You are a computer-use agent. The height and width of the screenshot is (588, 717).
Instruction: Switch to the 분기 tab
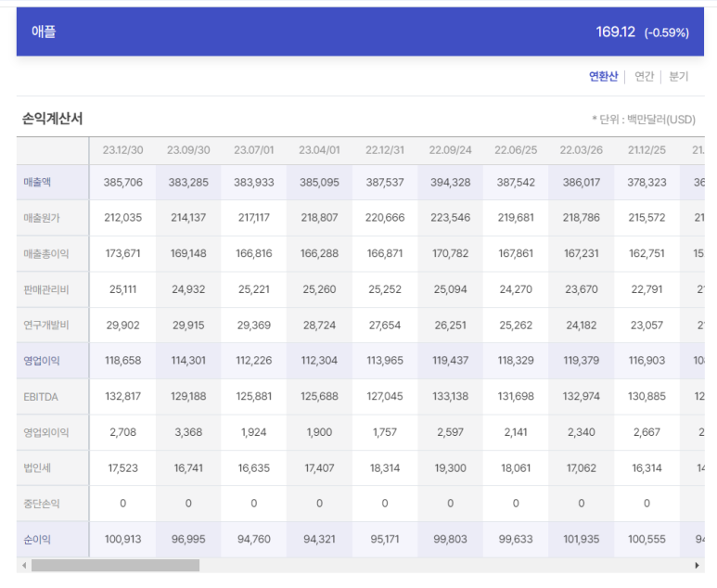tap(679, 76)
